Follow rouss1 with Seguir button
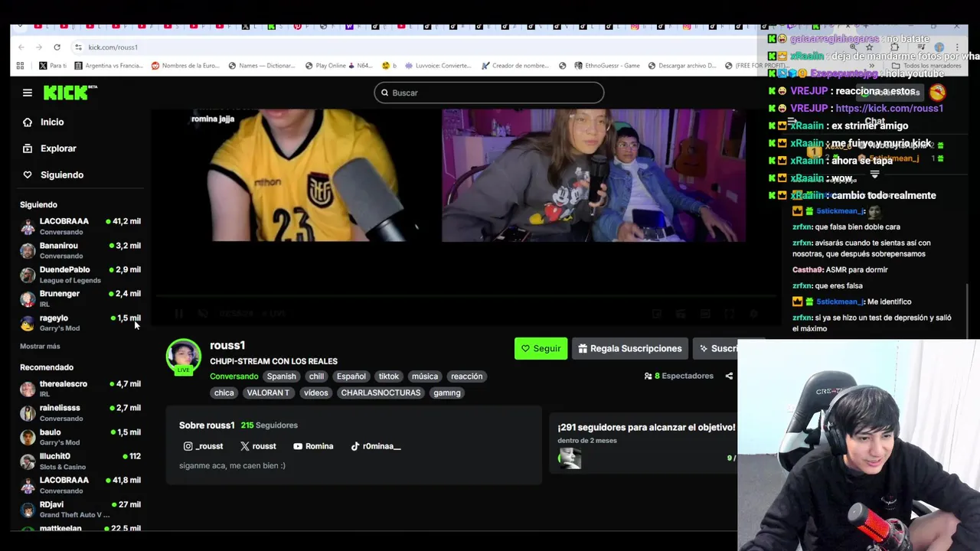The height and width of the screenshot is (551, 980). pos(541,349)
